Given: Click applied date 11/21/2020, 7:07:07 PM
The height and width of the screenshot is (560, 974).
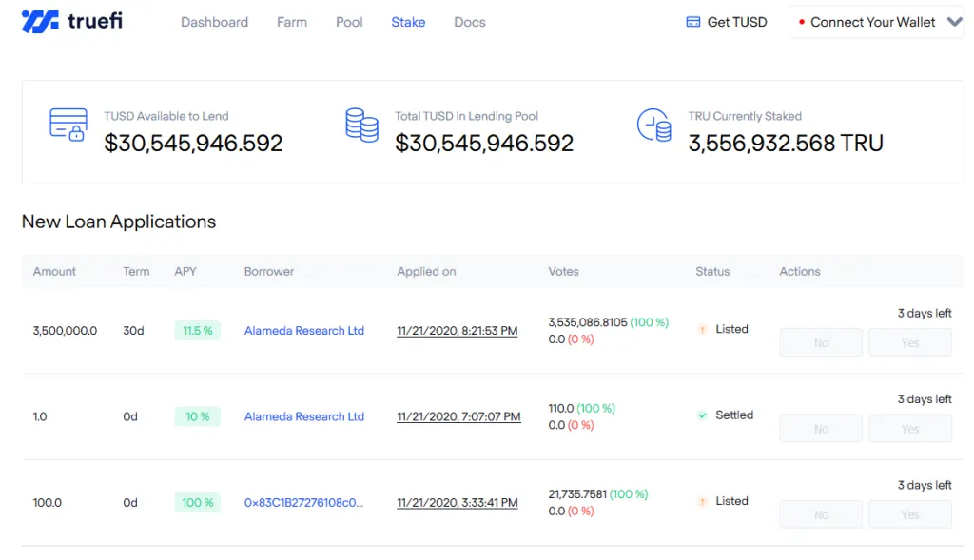Looking at the screenshot, I should [458, 416].
